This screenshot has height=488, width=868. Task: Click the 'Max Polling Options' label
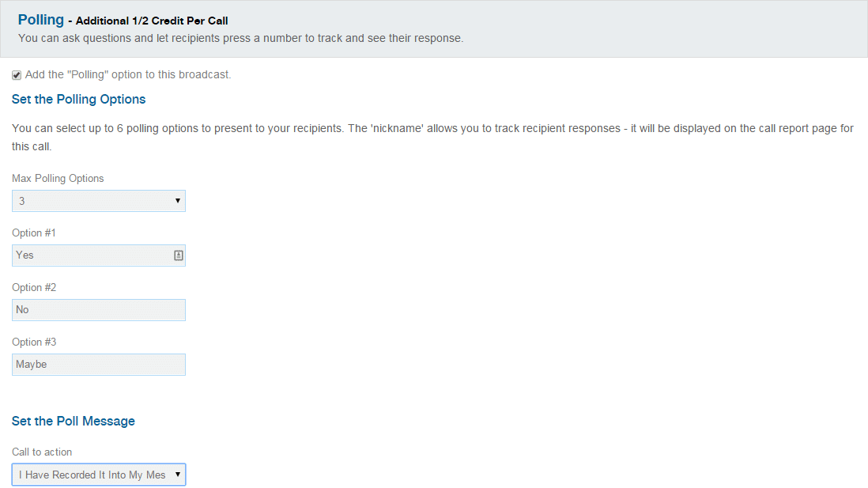pyautogui.click(x=58, y=179)
